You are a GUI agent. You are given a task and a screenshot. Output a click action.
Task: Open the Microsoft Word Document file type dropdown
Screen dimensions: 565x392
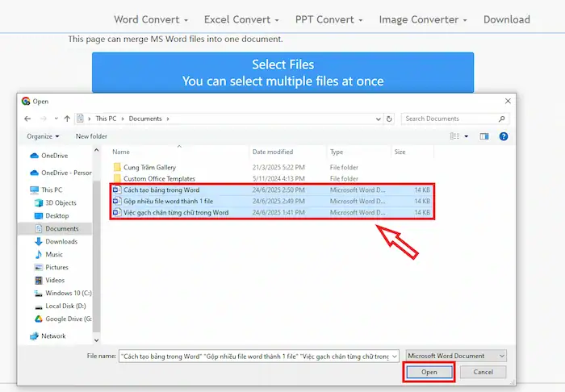pos(456,356)
